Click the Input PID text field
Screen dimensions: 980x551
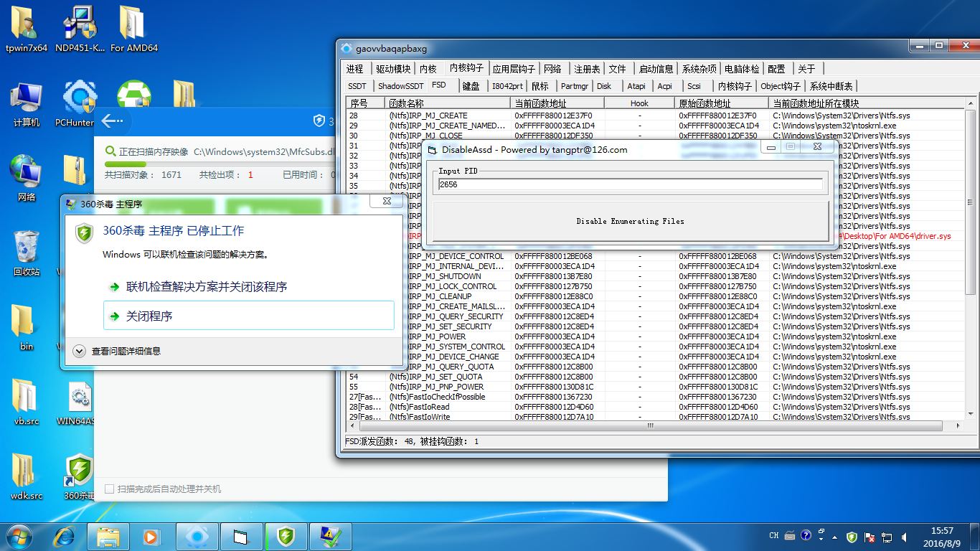pos(631,184)
